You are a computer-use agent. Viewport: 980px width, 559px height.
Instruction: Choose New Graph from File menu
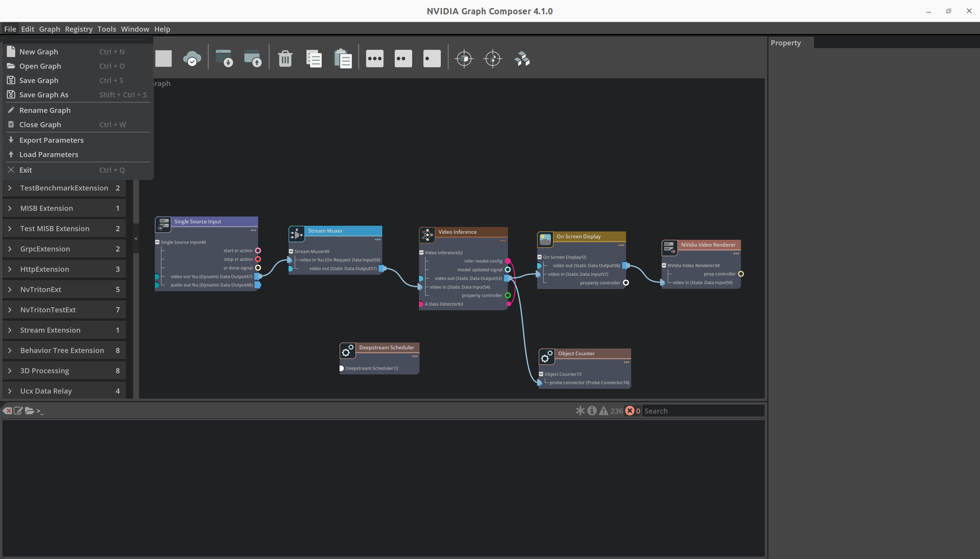[78, 52]
